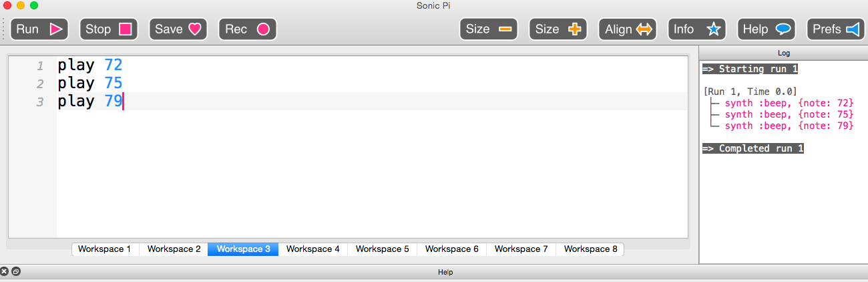This screenshot has width=868, height=282.
Task: Switch to the Workspace 8 tab
Action: click(x=591, y=249)
